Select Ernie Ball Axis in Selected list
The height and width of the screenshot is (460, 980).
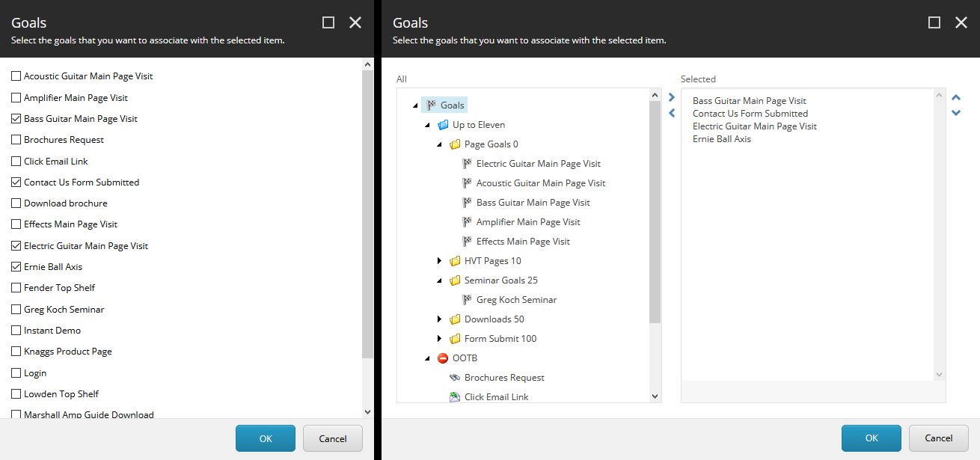722,139
